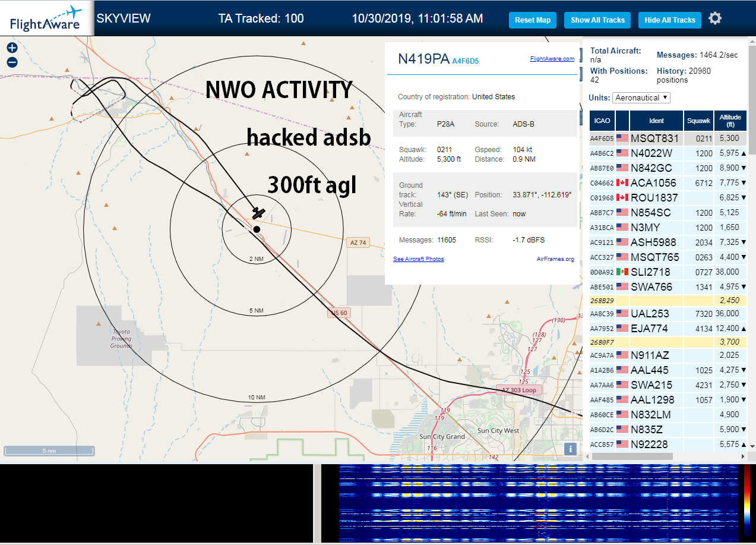756x545 pixels.
Task: Select the EJA774 aircraft row
Action: 668,328
